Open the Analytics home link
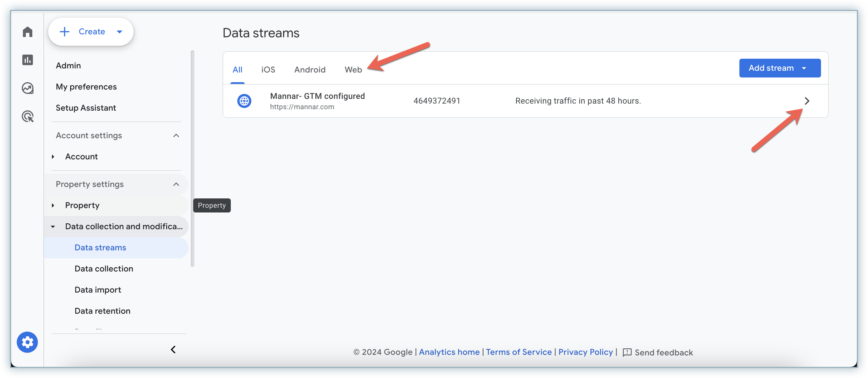 449,352
